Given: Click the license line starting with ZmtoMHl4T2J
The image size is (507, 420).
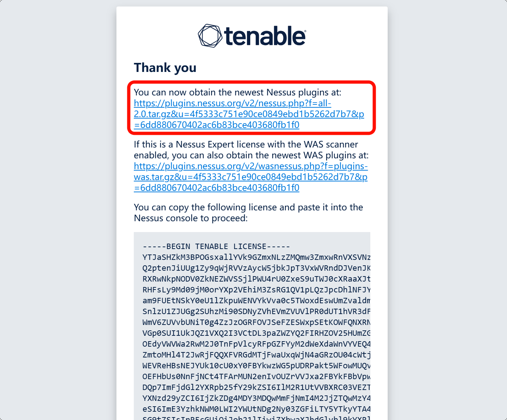Looking at the screenshot, I should (256, 355).
